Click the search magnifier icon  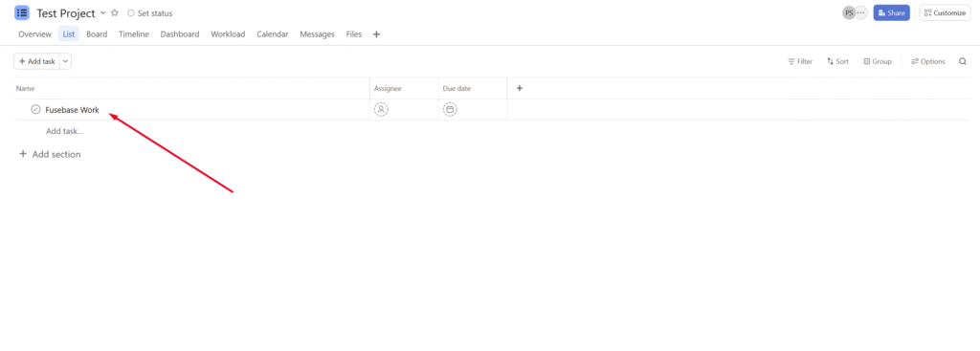[x=963, y=61]
